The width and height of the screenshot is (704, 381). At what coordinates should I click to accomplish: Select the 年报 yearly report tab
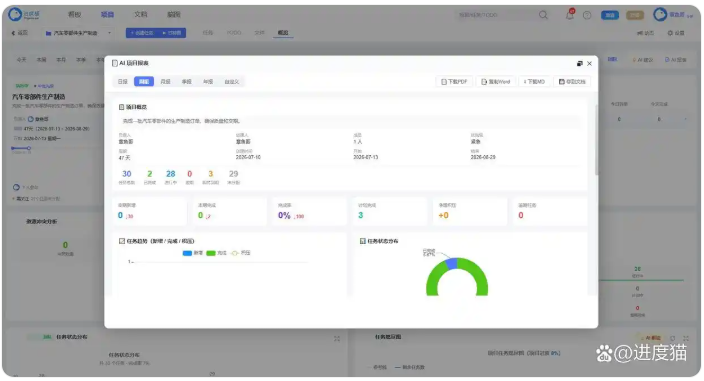(x=208, y=82)
